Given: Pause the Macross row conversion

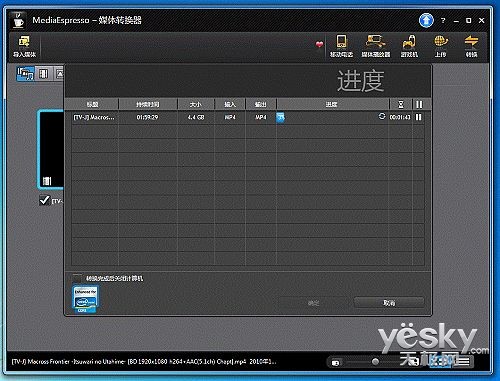Looking at the screenshot, I should tap(419, 117).
